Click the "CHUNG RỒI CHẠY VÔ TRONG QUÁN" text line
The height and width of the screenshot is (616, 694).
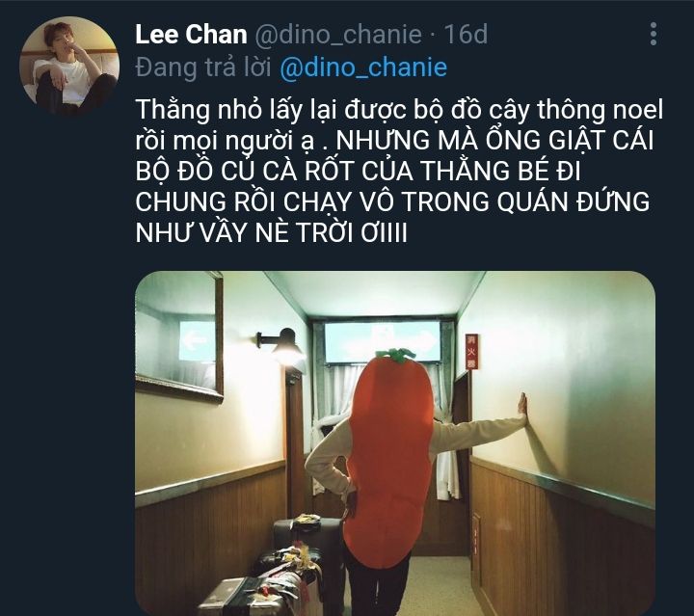[353, 201]
